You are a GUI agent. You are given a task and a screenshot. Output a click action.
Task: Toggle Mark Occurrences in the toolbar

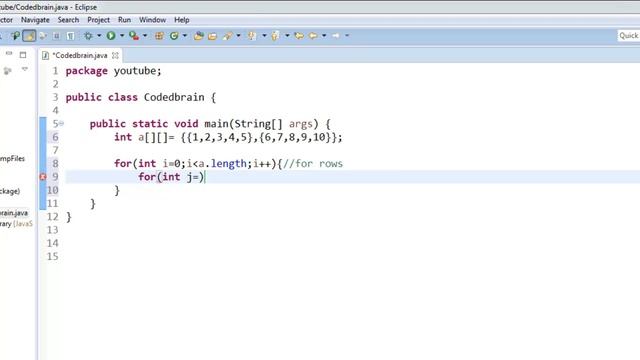click(x=29, y=36)
